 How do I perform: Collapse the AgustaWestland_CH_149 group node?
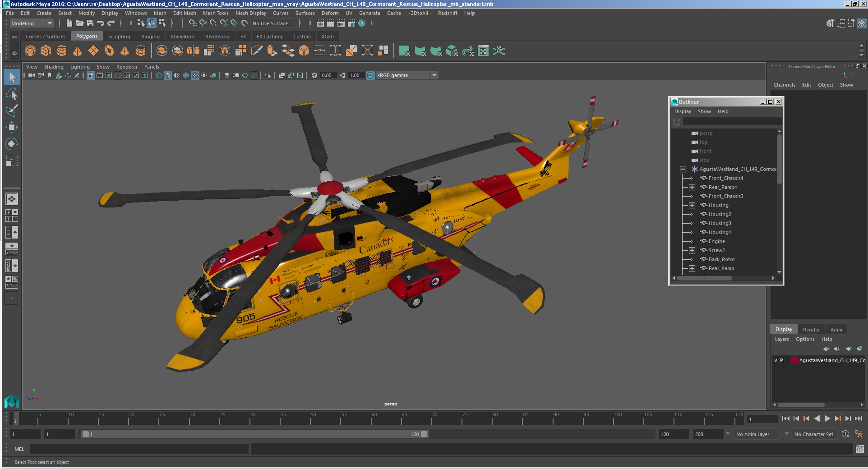(683, 169)
